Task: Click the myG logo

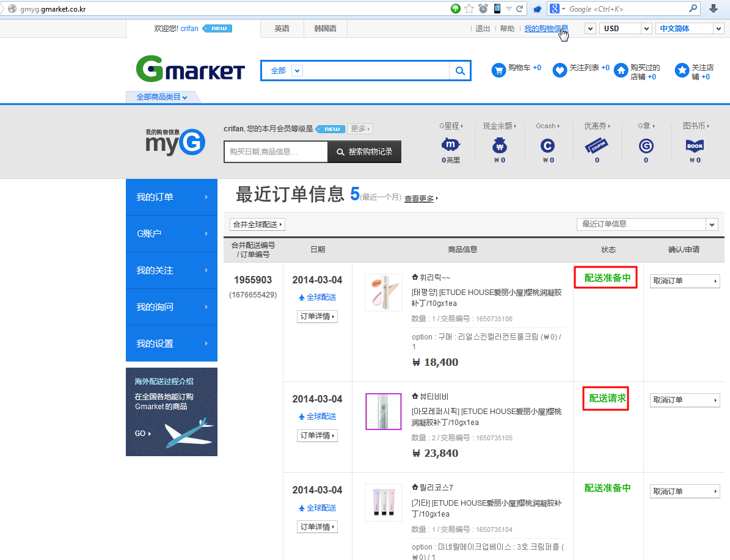Action: coord(175,142)
